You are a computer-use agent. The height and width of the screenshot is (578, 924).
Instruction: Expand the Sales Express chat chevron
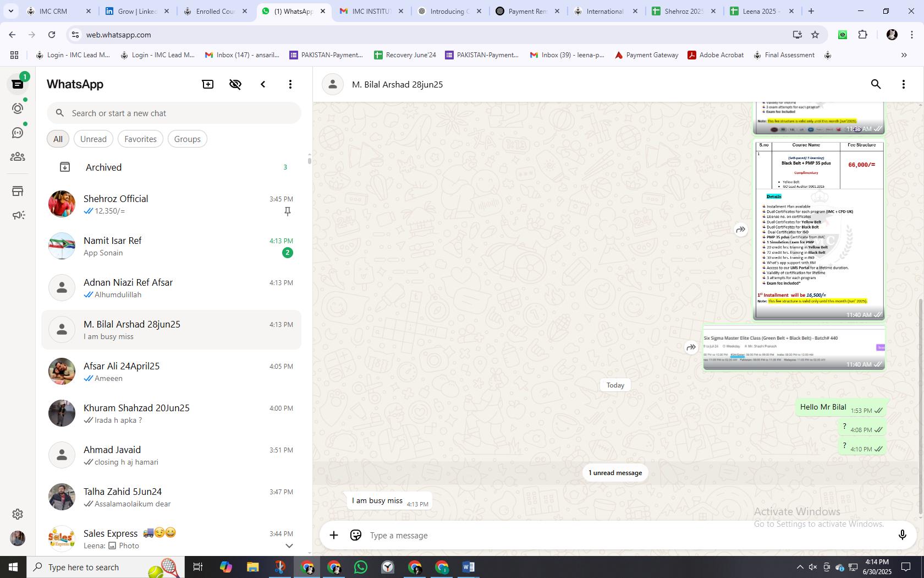(289, 546)
